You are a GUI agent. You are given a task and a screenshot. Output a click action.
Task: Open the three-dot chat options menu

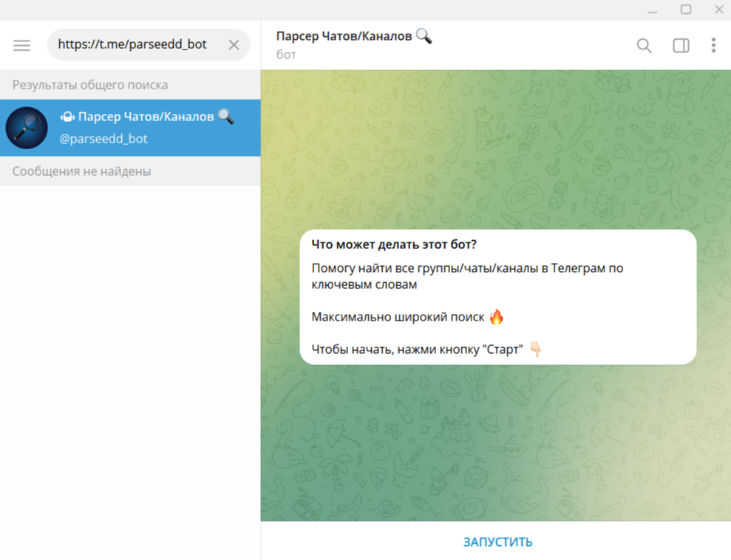(x=713, y=45)
